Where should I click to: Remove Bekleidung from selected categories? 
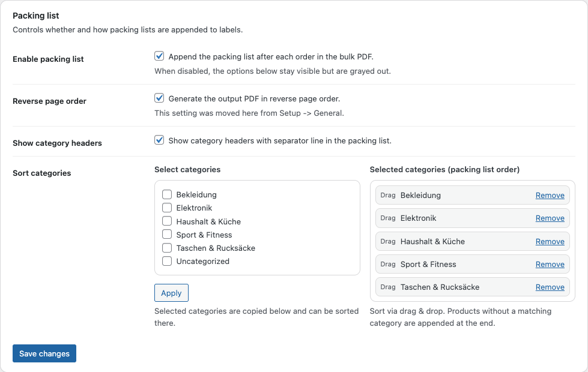tap(550, 195)
